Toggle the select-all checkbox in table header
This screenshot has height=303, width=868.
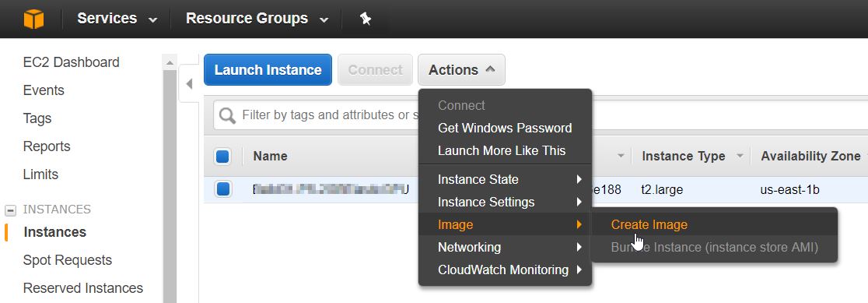click(x=222, y=157)
